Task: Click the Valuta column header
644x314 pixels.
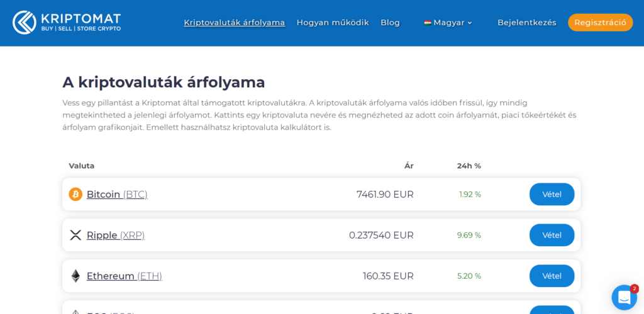Action: (82, 166)
